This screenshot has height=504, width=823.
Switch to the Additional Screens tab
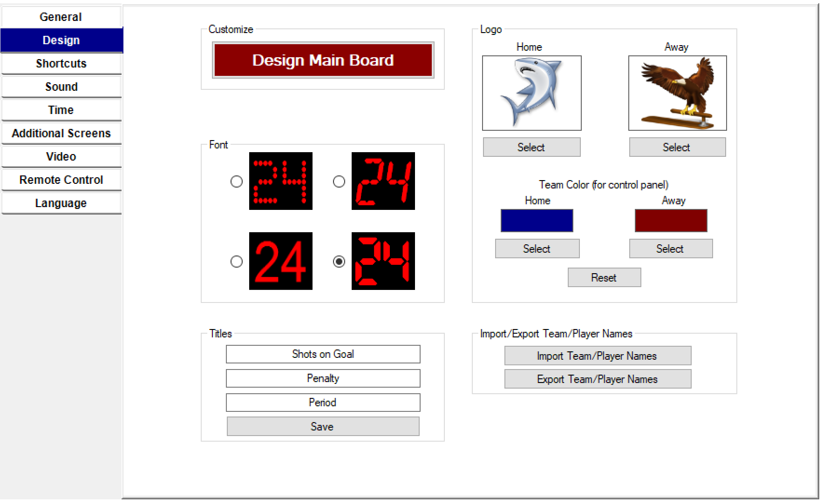click(61, 134)
